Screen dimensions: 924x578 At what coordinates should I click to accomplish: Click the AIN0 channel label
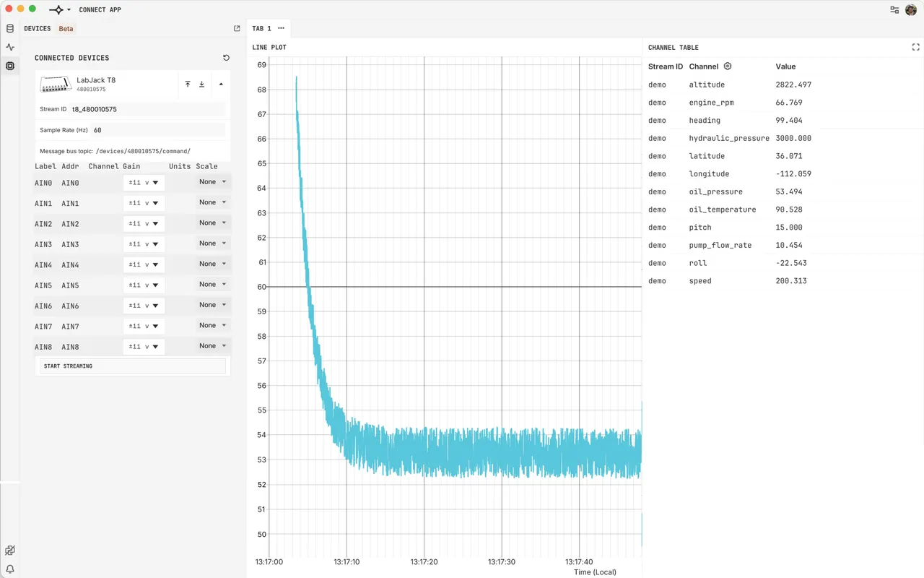[x=43, y=183]
